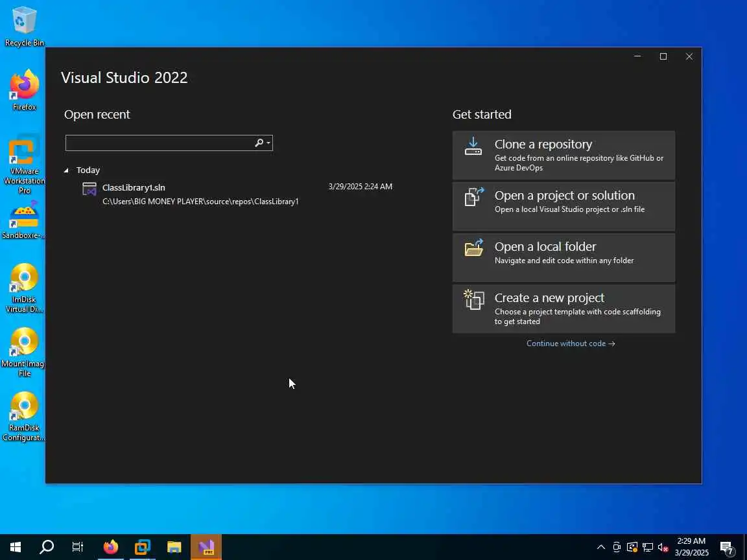Select the VMware Workstation Pro desktop icon
747x560 pixels.
point(24,165)
